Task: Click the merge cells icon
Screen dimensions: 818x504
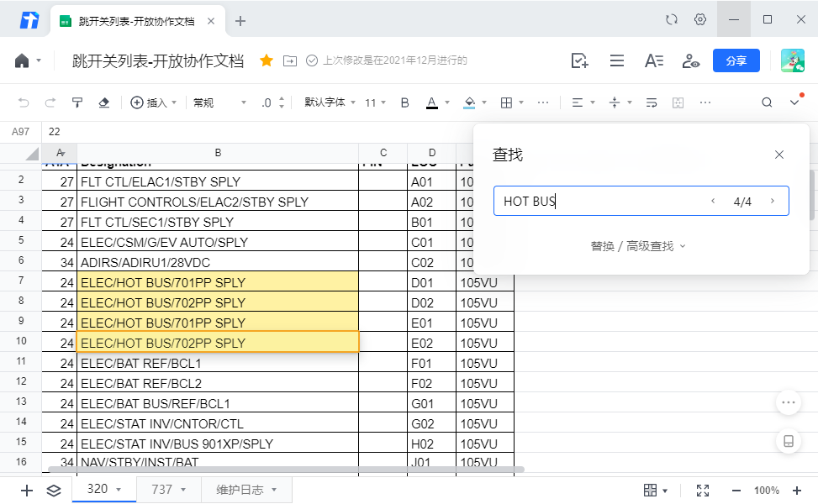Action: pos(678,102)
